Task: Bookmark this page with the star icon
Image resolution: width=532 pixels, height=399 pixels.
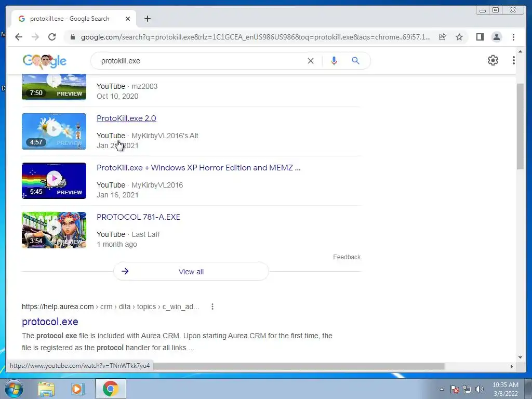Action: point(459,37)
